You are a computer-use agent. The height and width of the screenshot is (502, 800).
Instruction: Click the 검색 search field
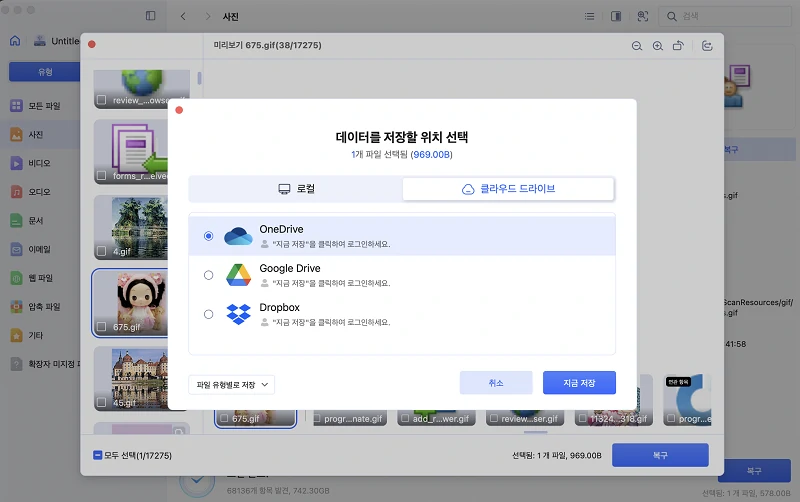(724, 16)
